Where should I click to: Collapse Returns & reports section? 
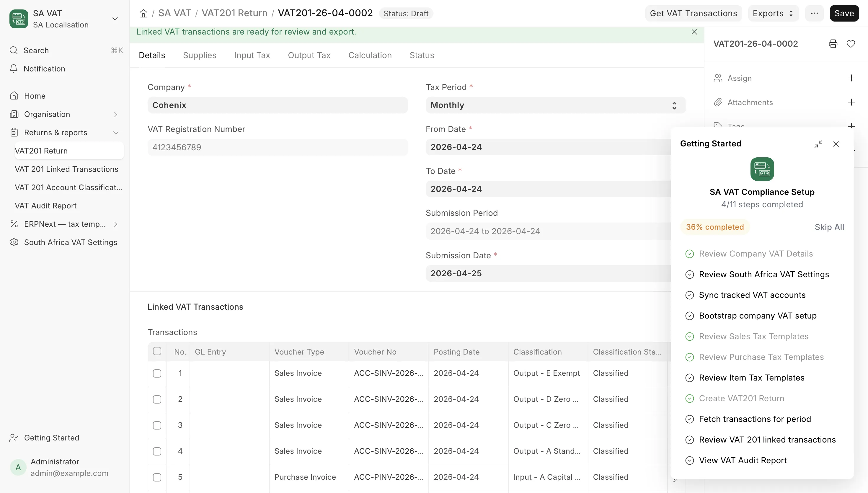[x=115, y=133]
